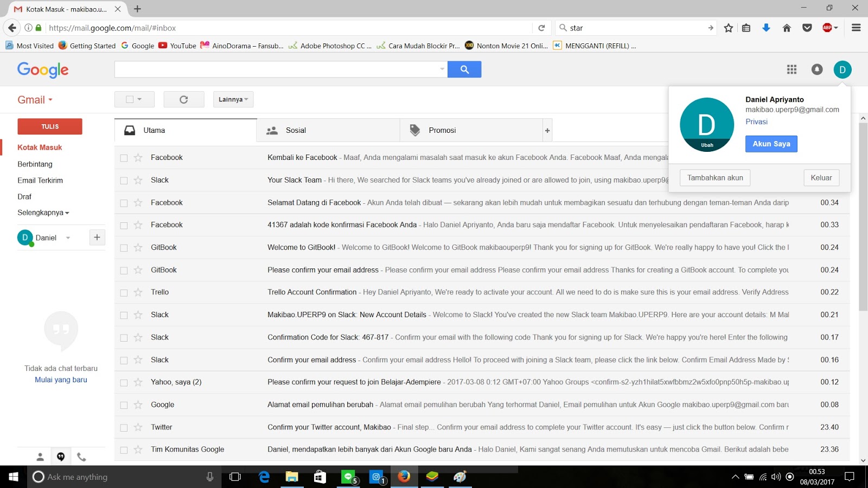Tick checkbox for Your Slack Team email

(x=124, y=181)
